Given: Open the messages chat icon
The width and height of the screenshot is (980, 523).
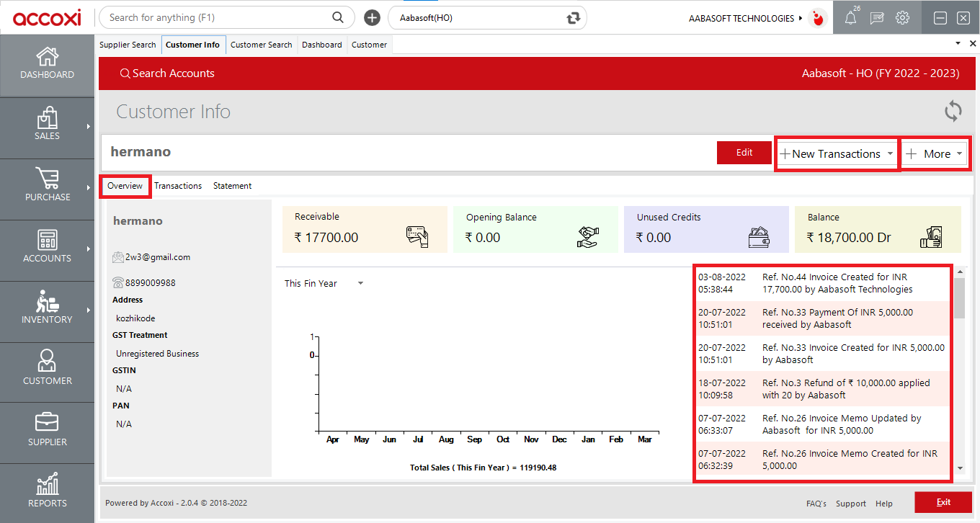Looking at the screenshot, I should click(877, 18).
